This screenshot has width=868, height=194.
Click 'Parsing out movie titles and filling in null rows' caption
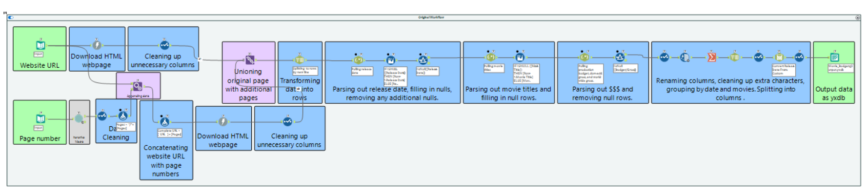(508, 94)
